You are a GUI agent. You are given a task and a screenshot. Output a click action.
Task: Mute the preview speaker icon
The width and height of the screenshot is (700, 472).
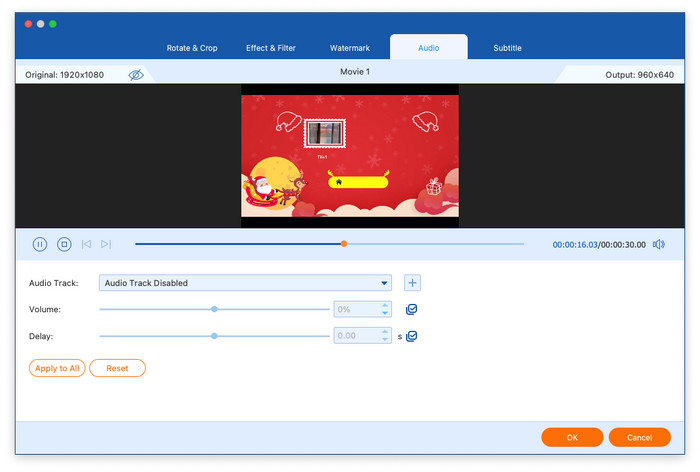click(658, 244)
